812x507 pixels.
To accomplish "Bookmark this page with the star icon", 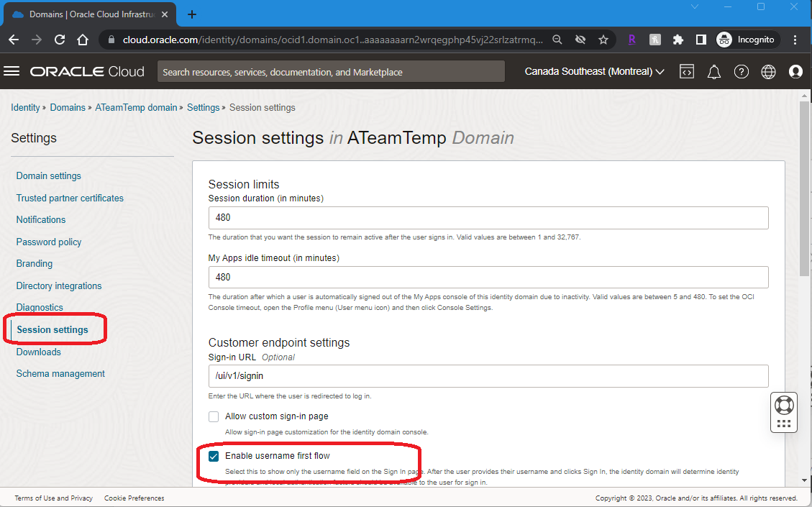I will (603, 40).
